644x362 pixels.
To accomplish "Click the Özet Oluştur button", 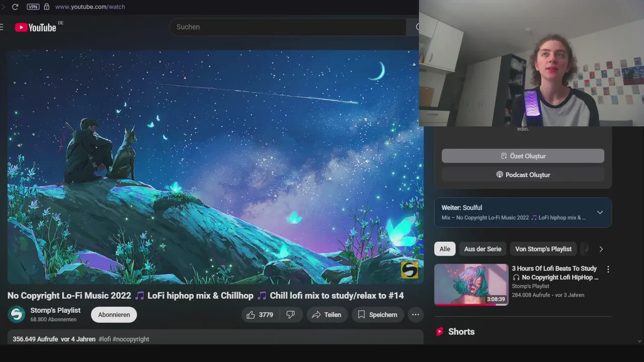I will [523, 156].
